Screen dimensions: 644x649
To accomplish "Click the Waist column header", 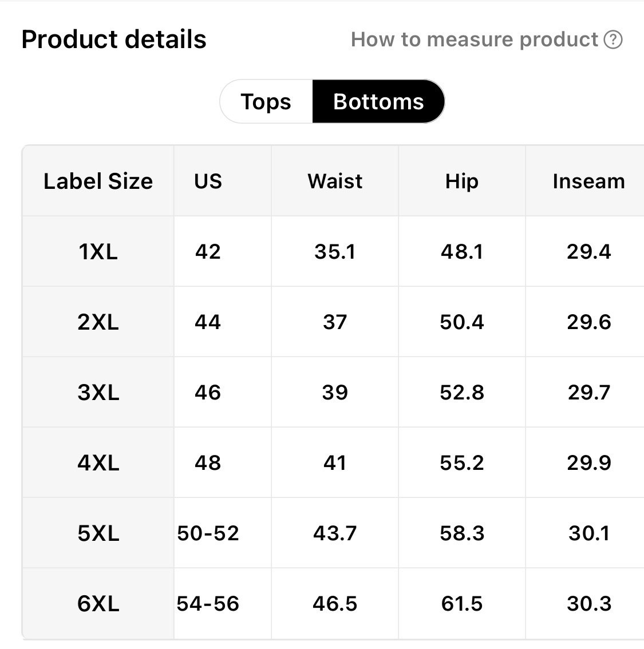I will [x=335, y=181].
